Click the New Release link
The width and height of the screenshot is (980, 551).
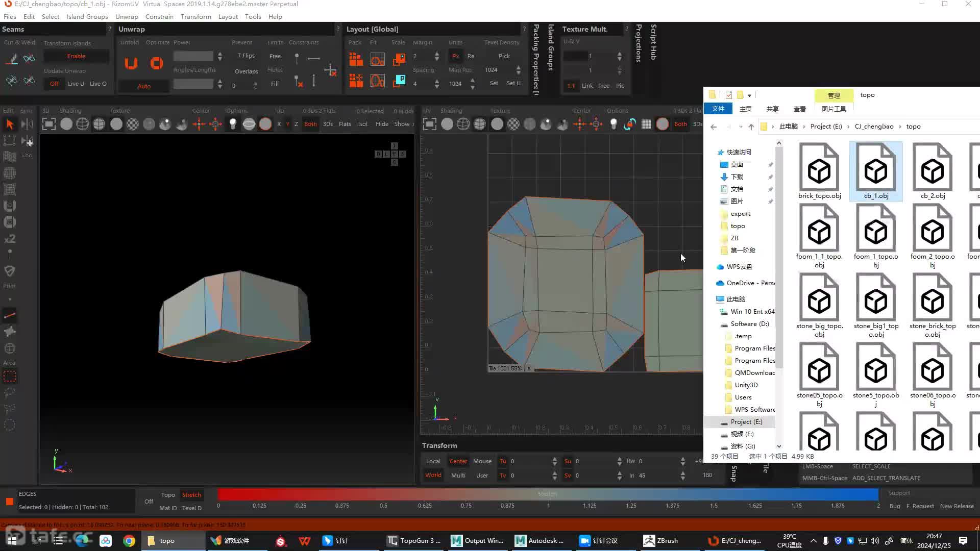[x=957, y=506]
